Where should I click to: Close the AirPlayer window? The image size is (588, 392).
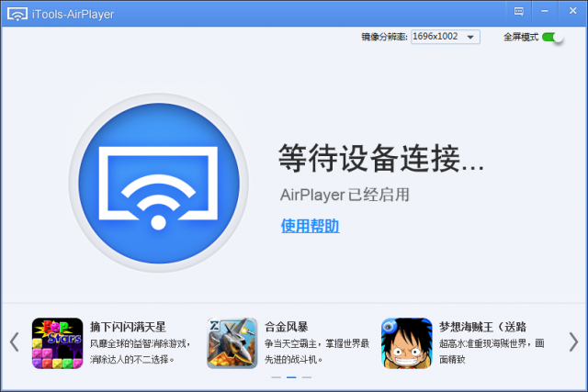[x=572, y=11]
